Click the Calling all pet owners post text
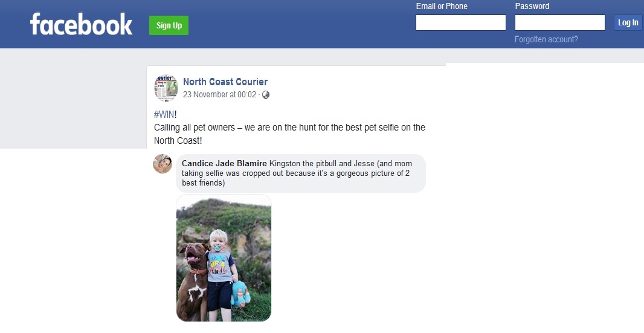644x333 pixels. pyautogui.click(x=289, y=134)
